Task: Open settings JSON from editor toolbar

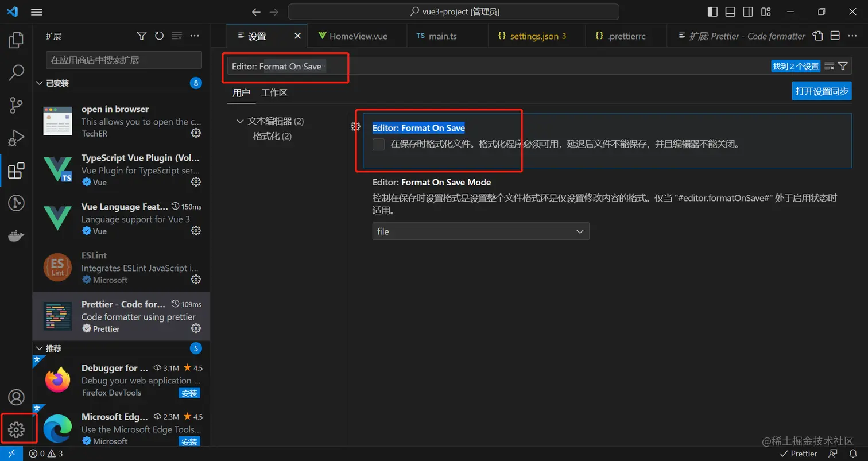Action: (x=818, y=36)
